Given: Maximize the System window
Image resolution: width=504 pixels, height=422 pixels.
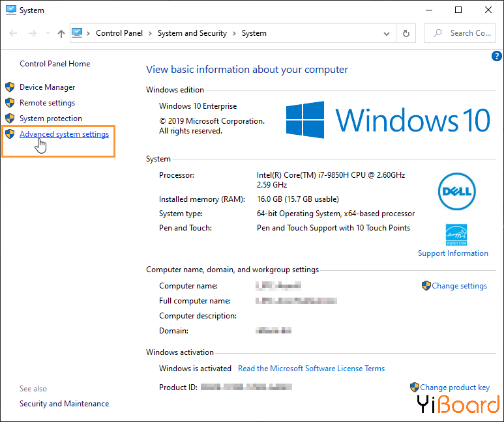Looking at the screenshot, I should tap(458, 10).
